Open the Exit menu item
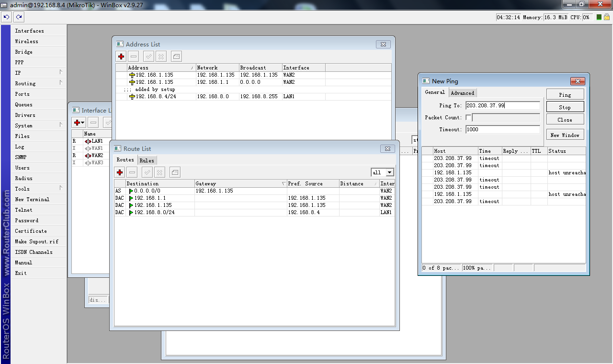The image size is (613, 364). [x=39, y=273]
